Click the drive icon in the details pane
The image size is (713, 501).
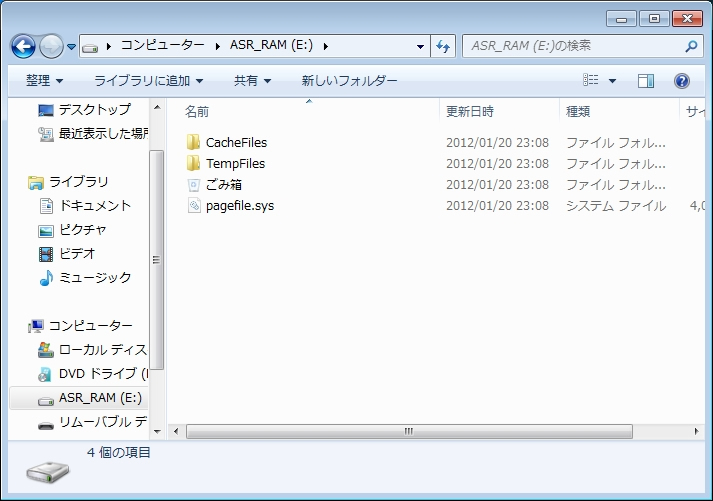point(48,472)
